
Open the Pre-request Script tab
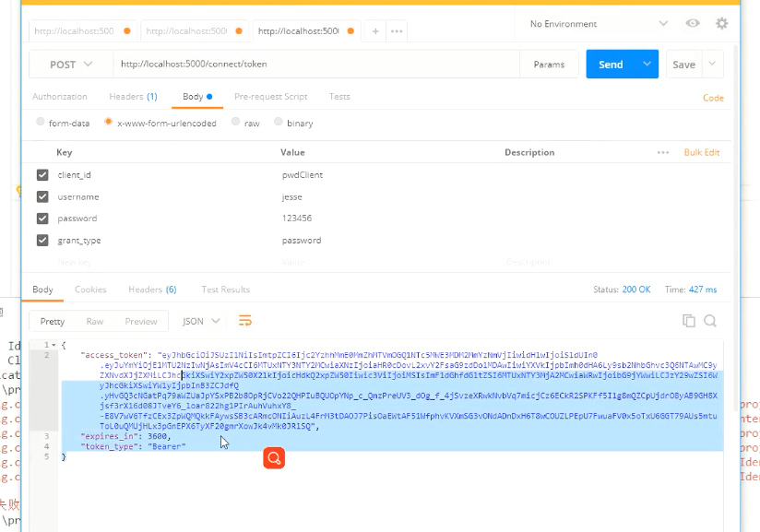[271, 97]
